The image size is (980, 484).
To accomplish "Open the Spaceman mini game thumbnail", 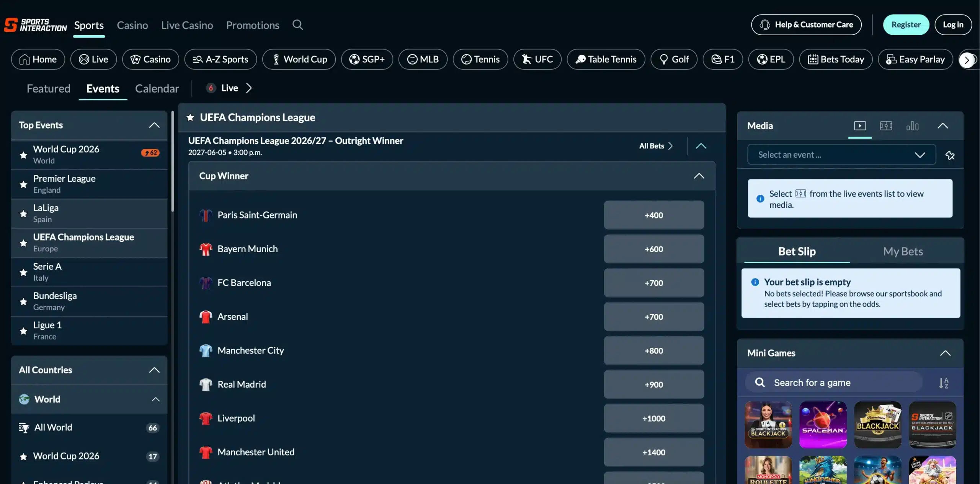I will pos(823,425).
